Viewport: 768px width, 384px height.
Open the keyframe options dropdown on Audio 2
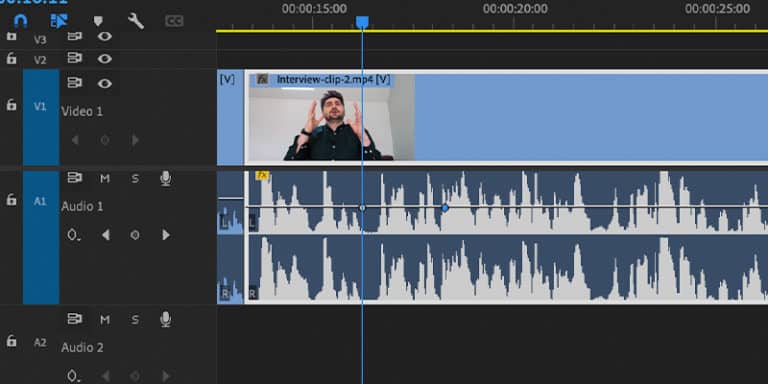pos(73,376)
